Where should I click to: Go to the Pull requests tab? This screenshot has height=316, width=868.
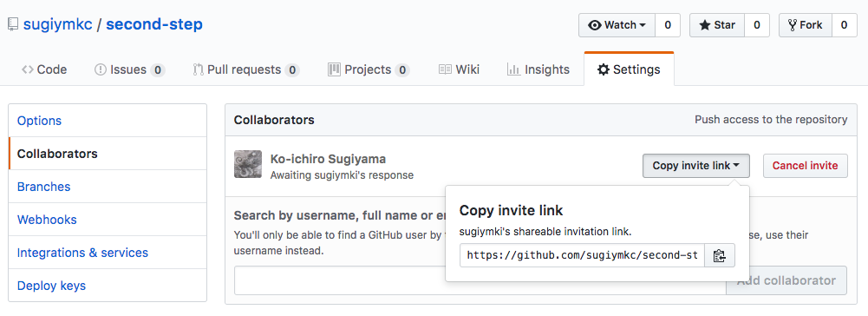245,69
